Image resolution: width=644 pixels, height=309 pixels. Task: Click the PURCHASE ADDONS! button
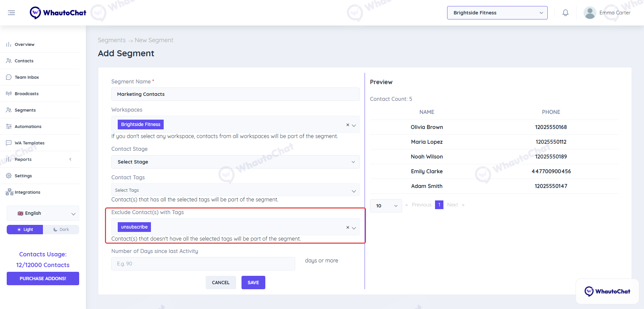(x=43, y=279)
